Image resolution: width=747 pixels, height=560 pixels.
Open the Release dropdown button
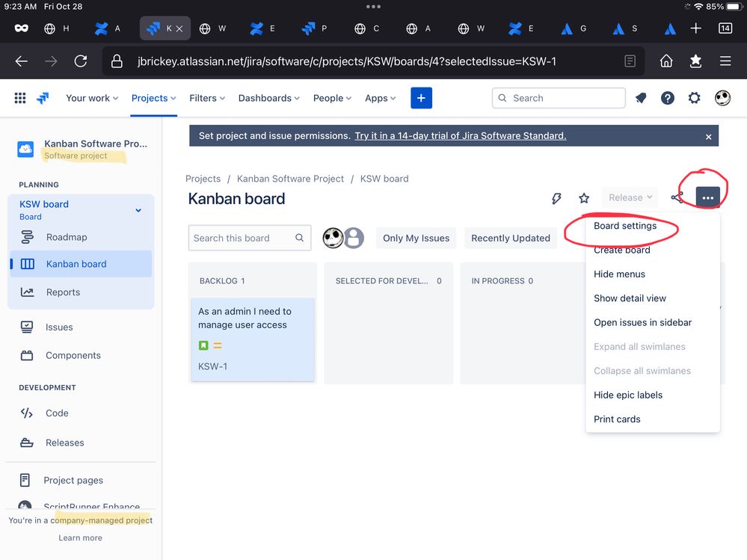tap(630, 197)
